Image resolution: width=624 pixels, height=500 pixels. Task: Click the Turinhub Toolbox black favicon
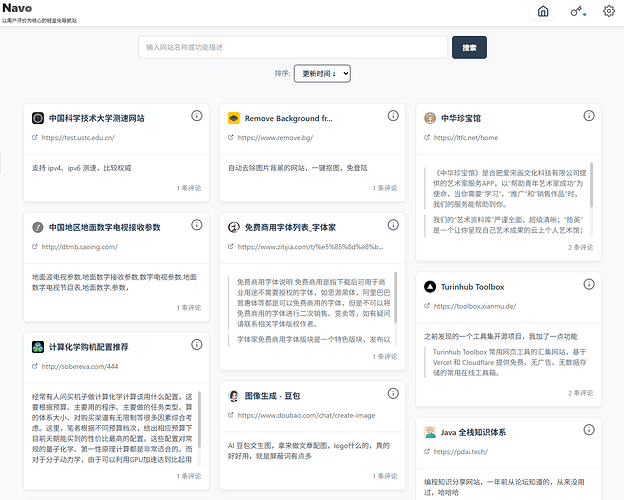430,287
